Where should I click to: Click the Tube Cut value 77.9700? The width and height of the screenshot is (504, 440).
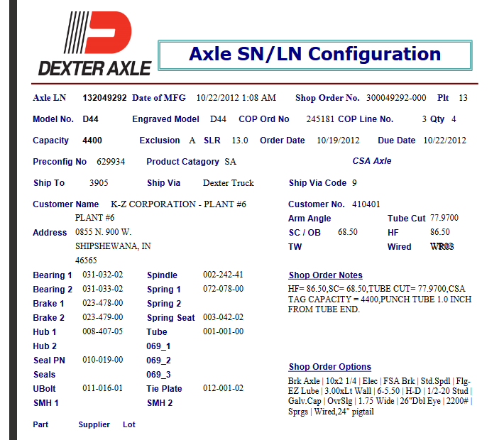point(444,219)
